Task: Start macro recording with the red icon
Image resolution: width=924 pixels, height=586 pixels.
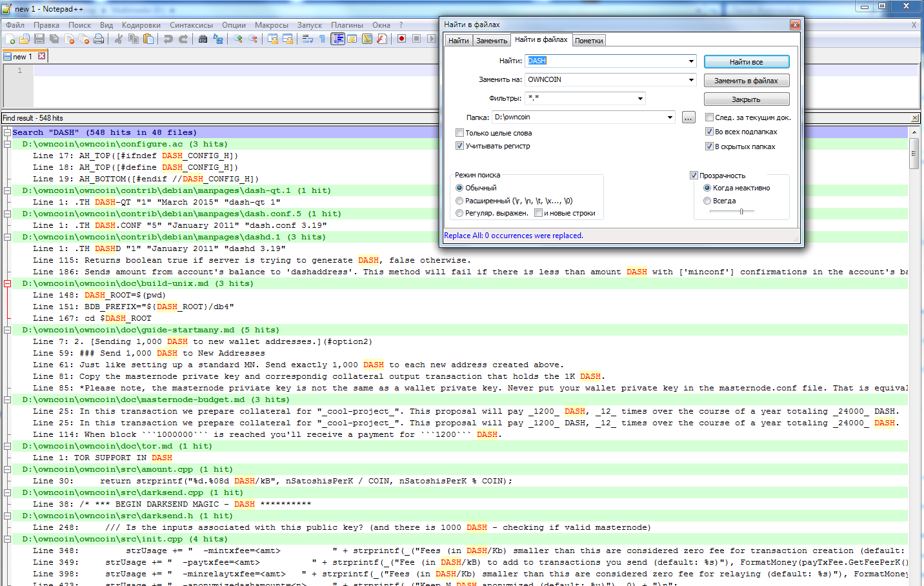Action: point(401,39)
